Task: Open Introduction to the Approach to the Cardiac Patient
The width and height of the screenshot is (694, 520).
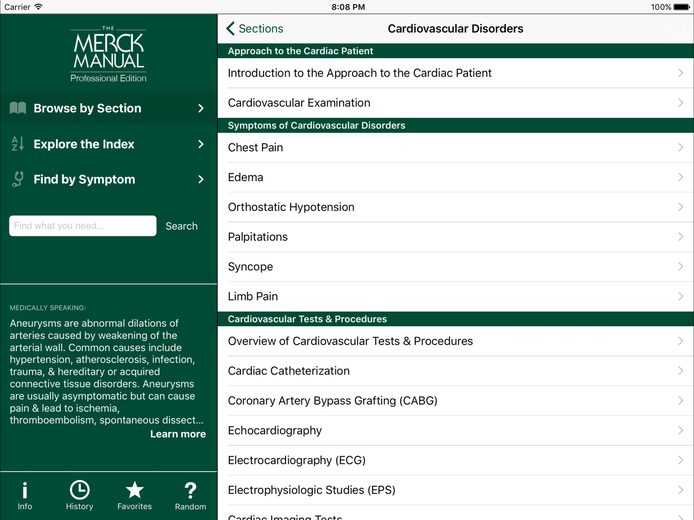Action: coord(455,73)
